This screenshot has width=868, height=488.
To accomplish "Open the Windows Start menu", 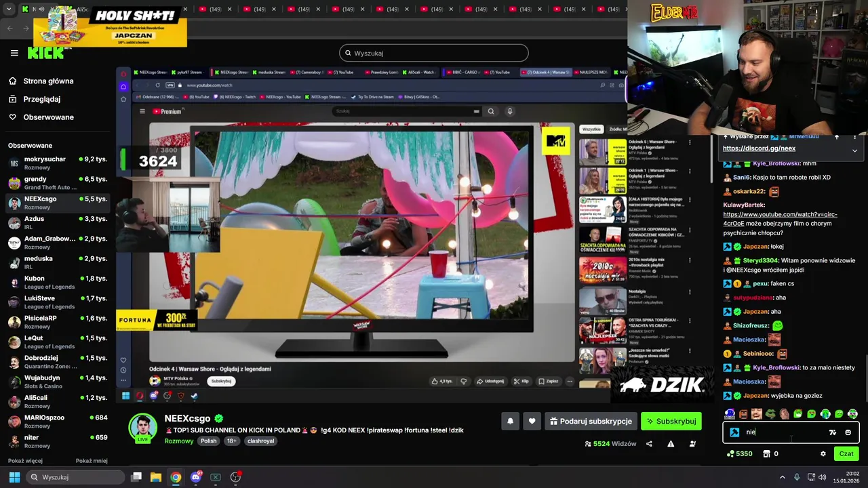I will click(14, 477).
